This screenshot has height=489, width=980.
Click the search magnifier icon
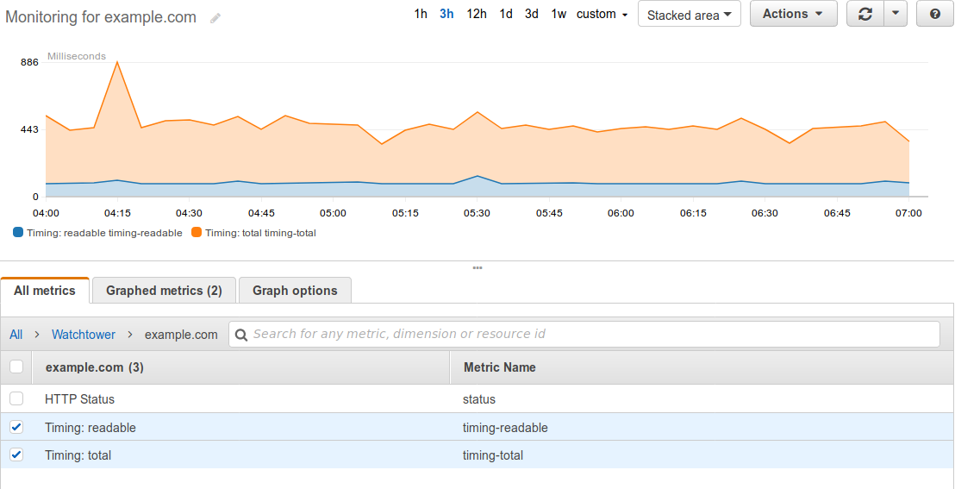(x=241, y=335)
